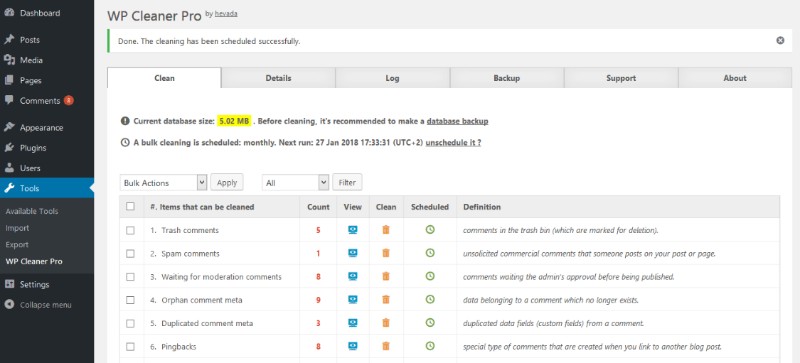Check the Orphan comment meta checkbox
800x363 pixels.
pyautogui.click(x=131, y=300)
